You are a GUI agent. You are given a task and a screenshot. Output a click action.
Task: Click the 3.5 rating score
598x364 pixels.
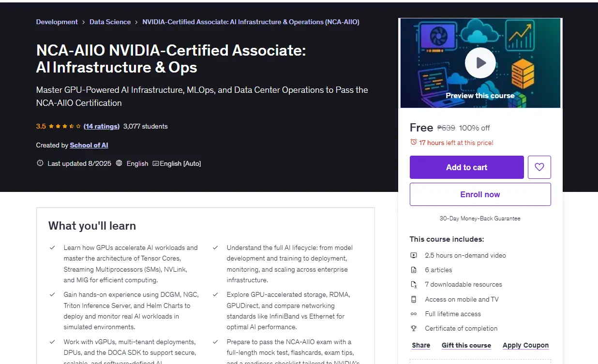41,126
